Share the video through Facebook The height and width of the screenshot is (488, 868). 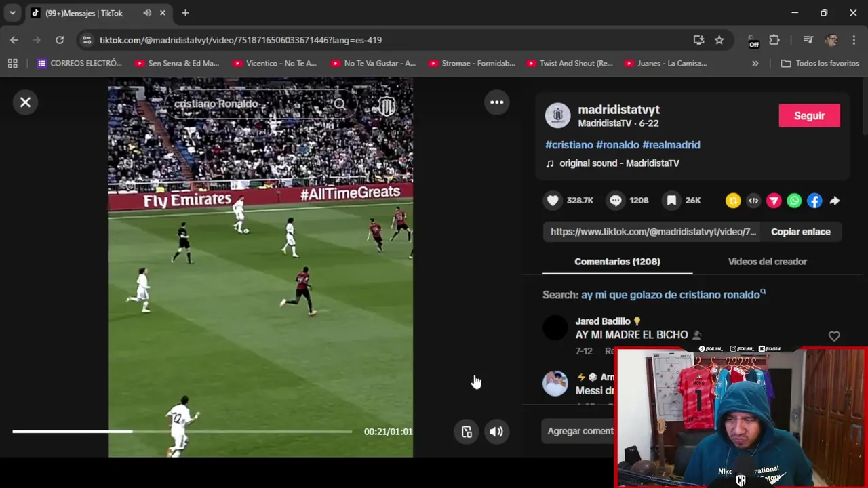814,201
